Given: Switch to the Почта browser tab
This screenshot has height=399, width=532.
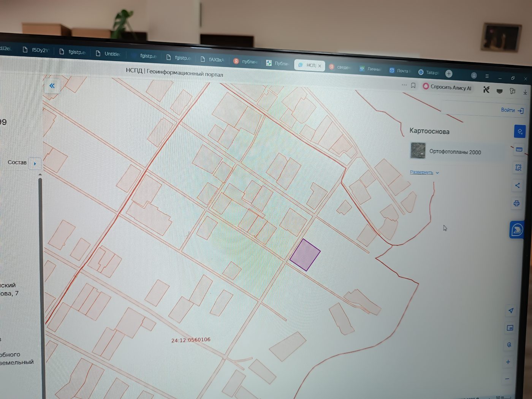Looking at the screenshot, I should click(x=399, y=70).
